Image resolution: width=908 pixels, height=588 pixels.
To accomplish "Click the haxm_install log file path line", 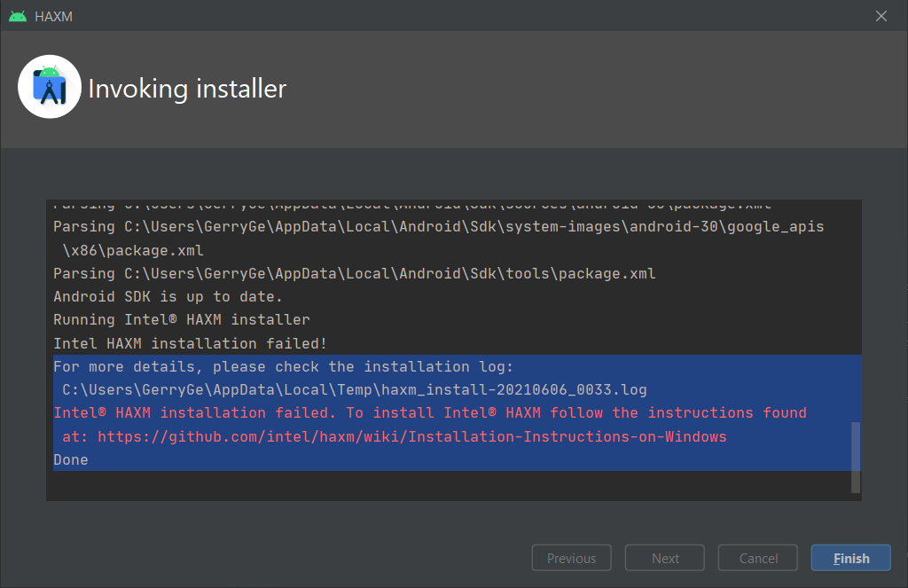I will [355, 390].
